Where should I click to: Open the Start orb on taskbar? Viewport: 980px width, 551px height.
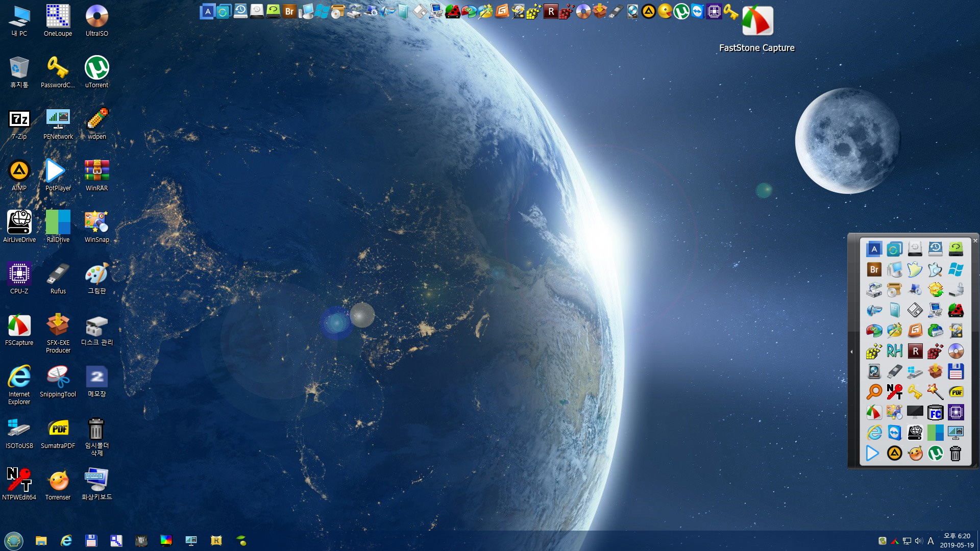pos(14,540)
